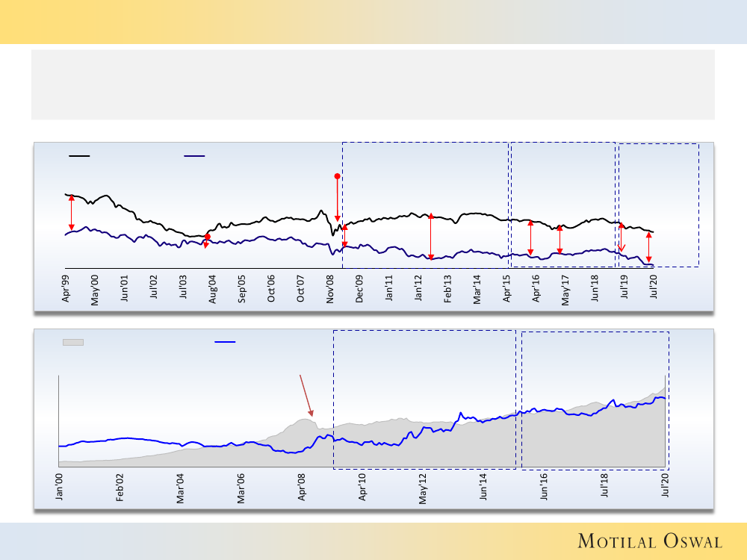Screen dimensions: 747x560
Task: Click the red double arrow above May'17
Action: click(560, 240)
